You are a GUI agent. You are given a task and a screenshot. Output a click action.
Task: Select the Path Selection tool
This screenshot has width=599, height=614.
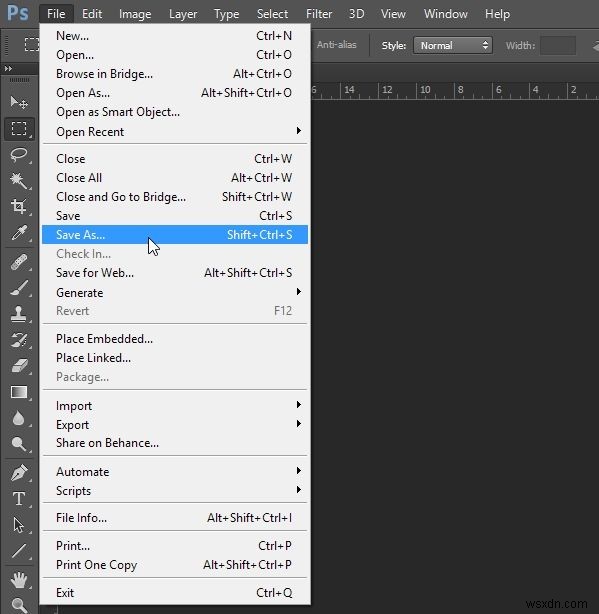[x=19, y=525]
